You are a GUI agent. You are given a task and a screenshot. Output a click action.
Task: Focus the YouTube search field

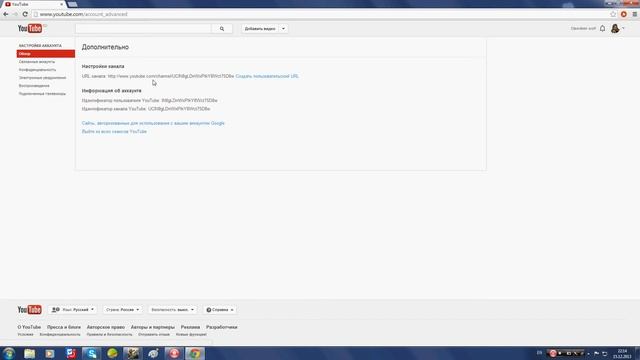pos(143,29)
